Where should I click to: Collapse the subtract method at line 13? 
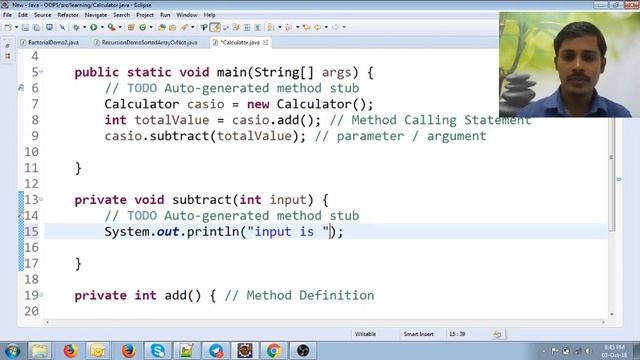tap(42, 200)
